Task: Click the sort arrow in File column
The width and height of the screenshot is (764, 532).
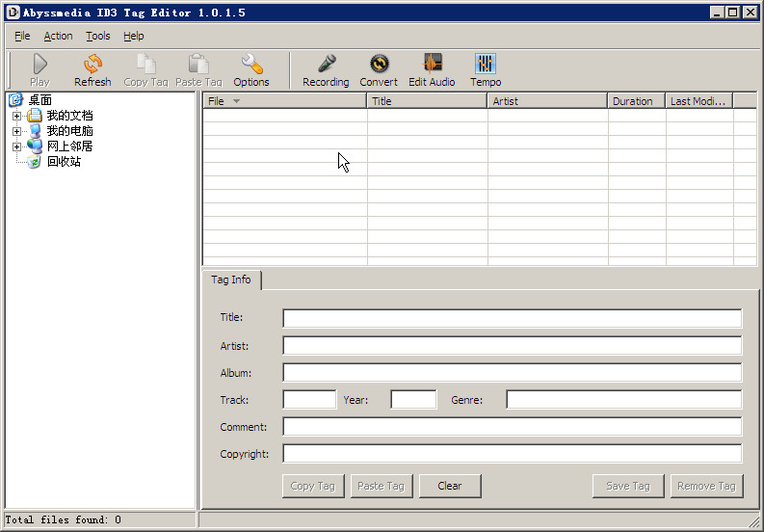Action: coord(236,101)
